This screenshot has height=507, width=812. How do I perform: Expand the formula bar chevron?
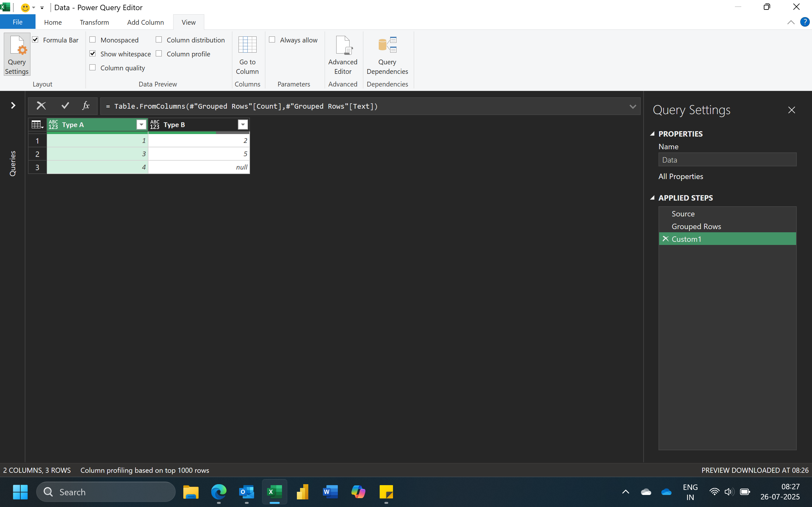632,107
